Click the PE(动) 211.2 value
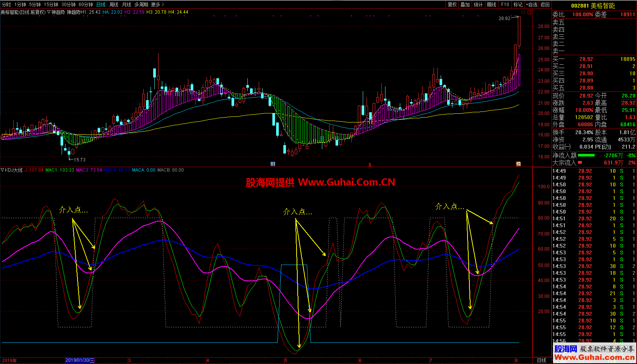637x364 pixels. pyautogui.click(x=629, y=147)
